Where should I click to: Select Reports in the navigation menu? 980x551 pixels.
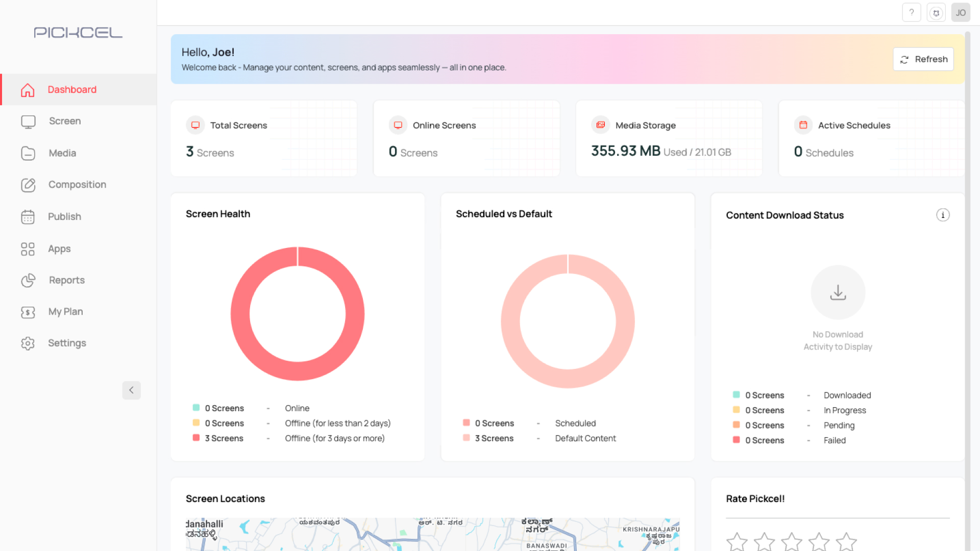tap(66, 280)
